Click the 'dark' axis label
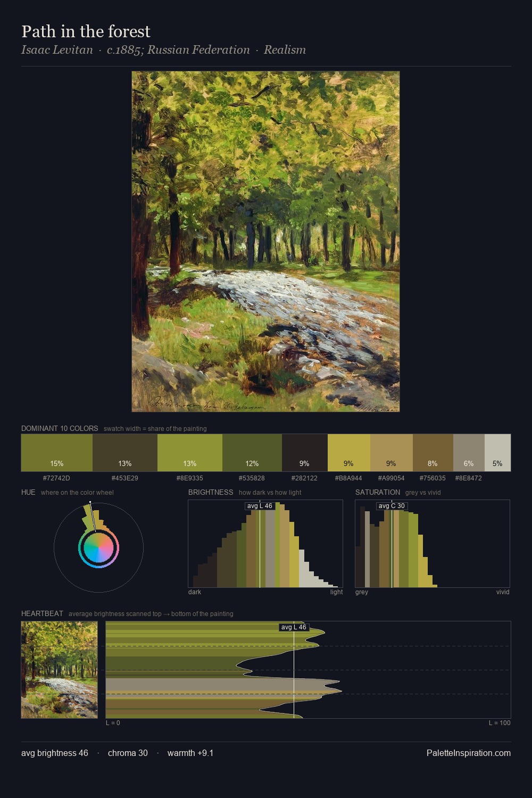Image resolution: width=532 pixels, height=798 pixels. [x=195, y=592]
